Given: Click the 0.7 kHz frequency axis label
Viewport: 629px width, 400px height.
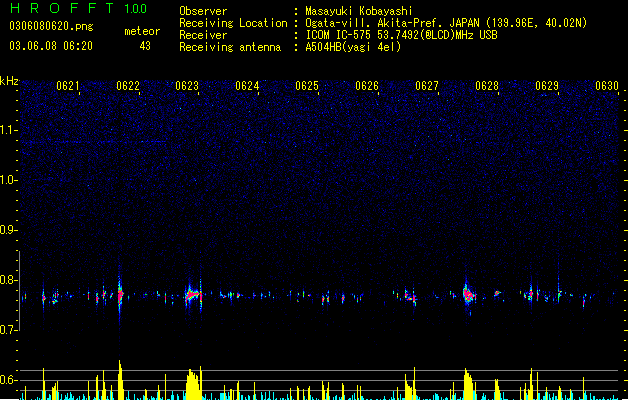Looking at the screenshot, I should (x=8, y=330).
